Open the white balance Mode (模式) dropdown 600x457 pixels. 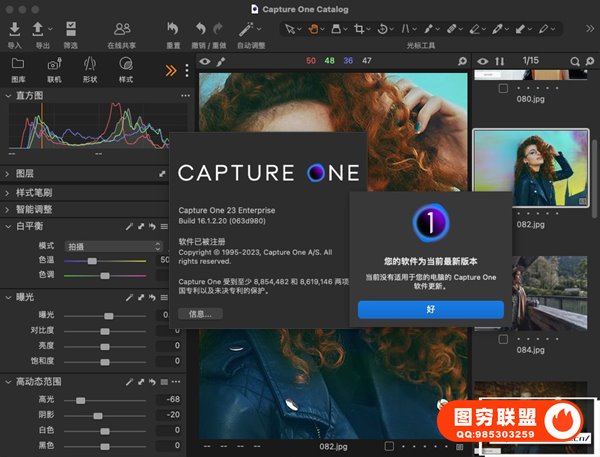(x=113, y=246)
